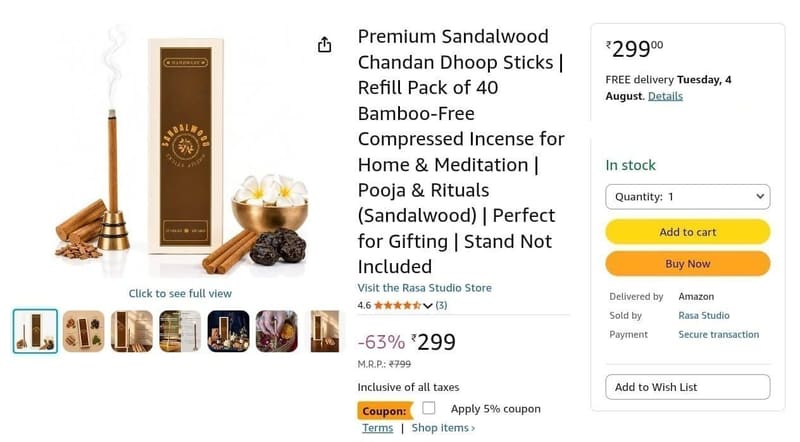Visit the Rasa Studio Store link
This screenshot has width=800, height=442.
click(x=424, y=288)
